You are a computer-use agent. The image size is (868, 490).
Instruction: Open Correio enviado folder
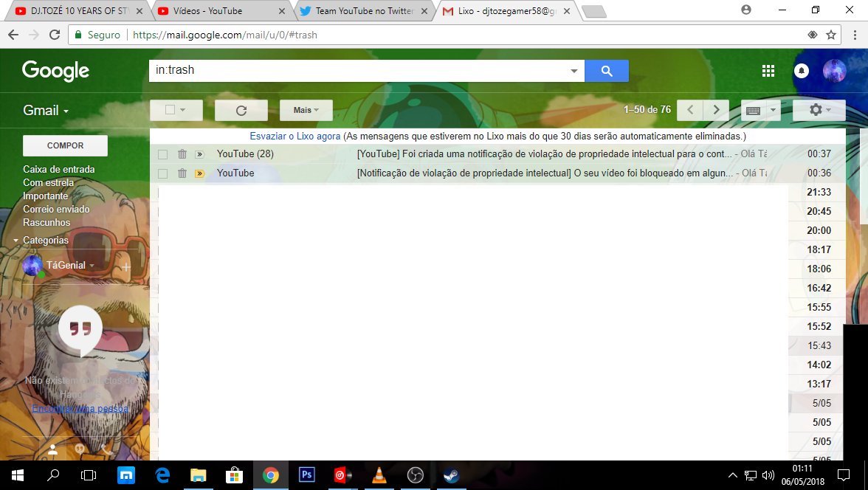point(56,210)
